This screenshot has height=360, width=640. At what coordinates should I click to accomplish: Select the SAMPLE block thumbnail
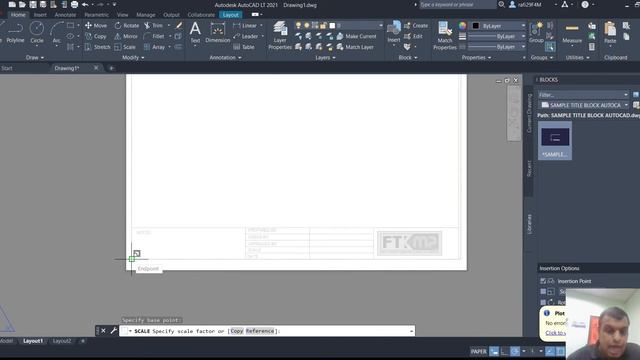pos(555,140)
